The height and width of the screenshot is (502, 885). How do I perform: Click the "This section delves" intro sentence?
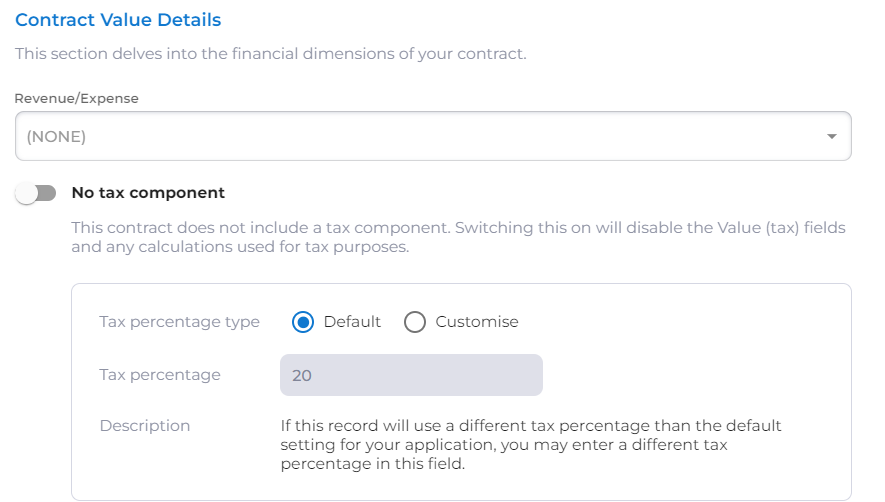coord(270,54)
